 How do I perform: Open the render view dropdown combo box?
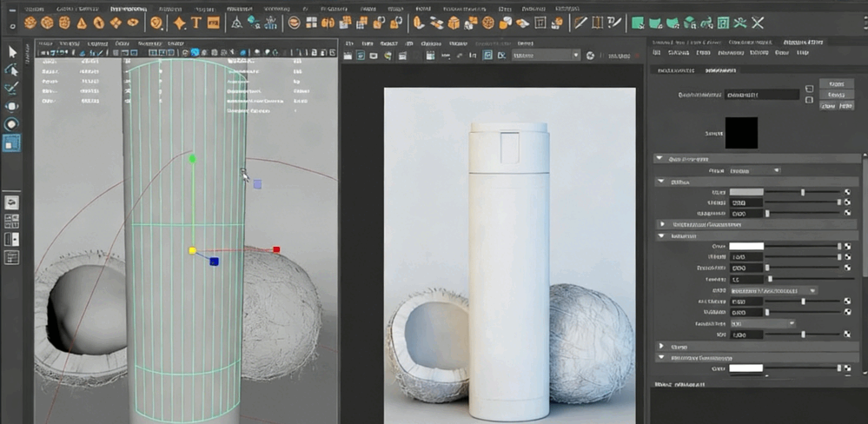pyautogui.click(x=545, y=55)
